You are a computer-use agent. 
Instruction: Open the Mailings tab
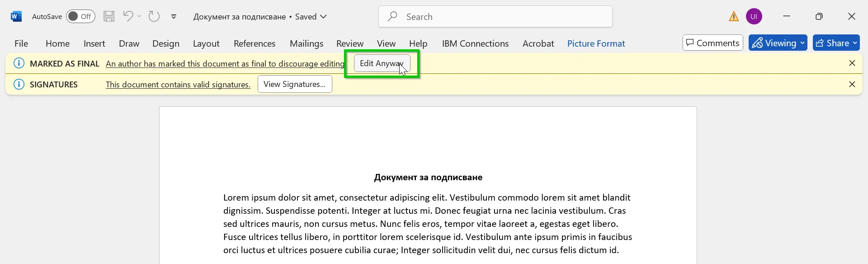tap(307, 43)
